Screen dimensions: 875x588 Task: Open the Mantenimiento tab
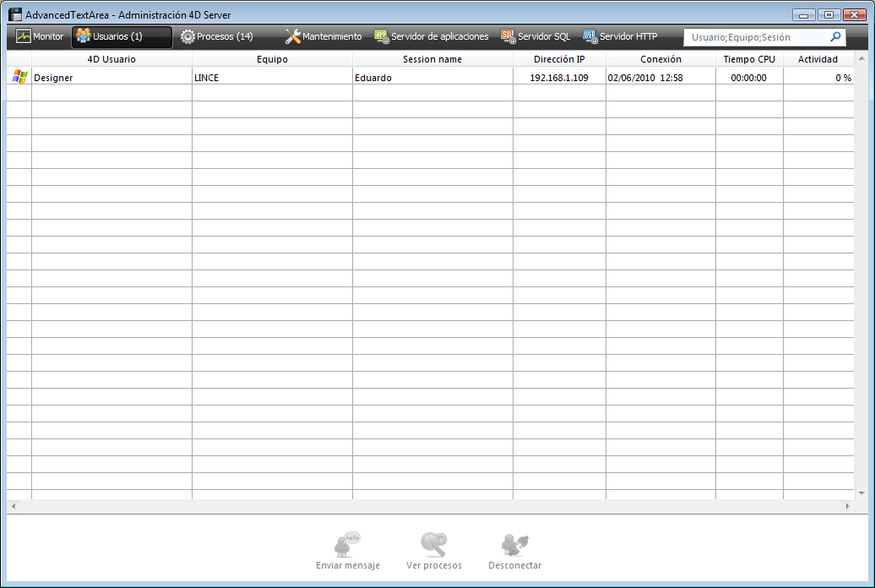(323, 37)
